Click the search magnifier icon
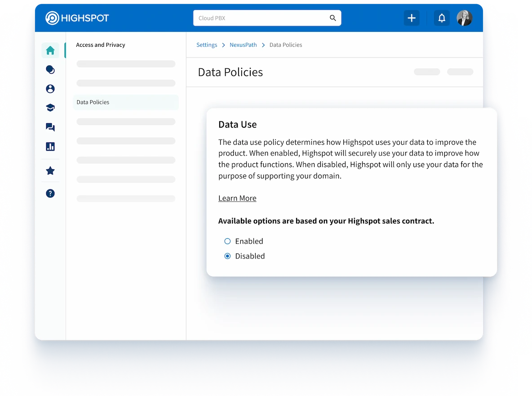Image resolution: width=532 pixels, height=396 pixels. (333, 18)
